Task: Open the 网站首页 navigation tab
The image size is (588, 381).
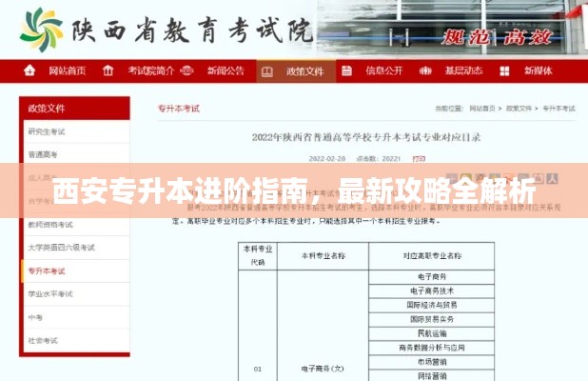Action: coord(67,71)
